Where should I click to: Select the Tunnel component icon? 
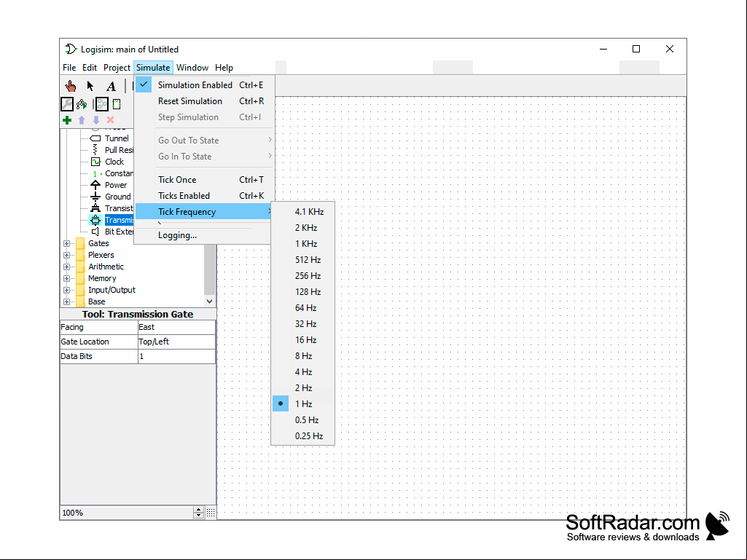[x=95, y=138]
